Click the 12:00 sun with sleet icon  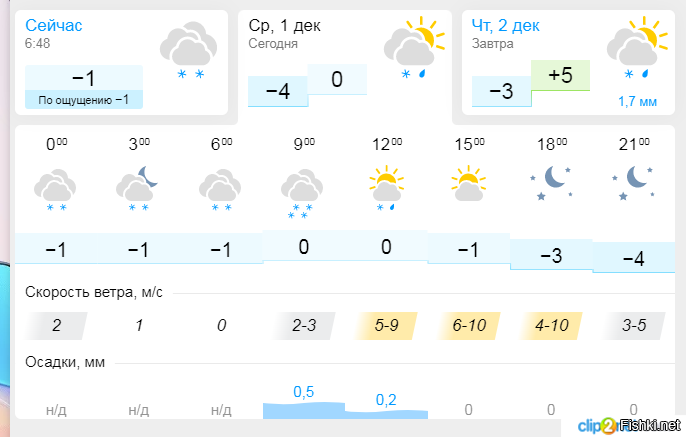pos(385,190)
